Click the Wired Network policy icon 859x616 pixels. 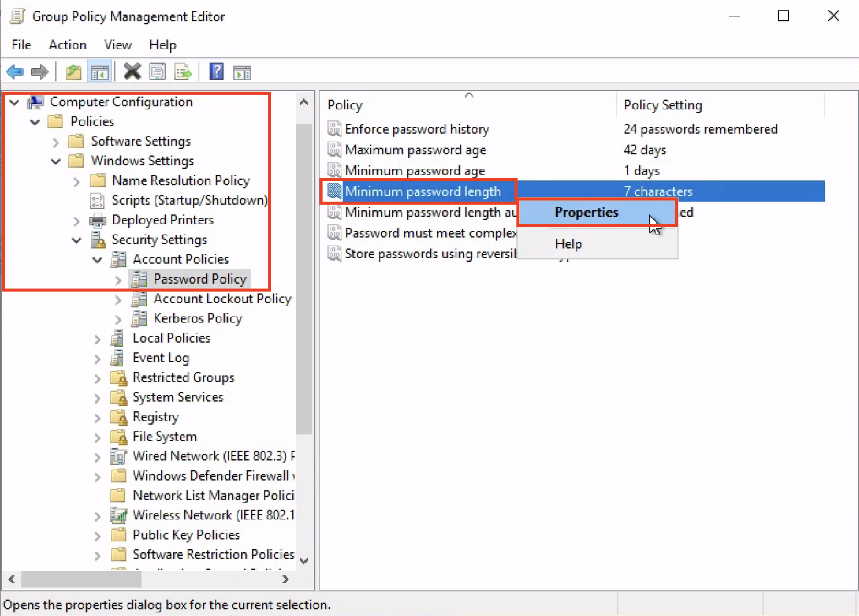click(x=118, y=456)
